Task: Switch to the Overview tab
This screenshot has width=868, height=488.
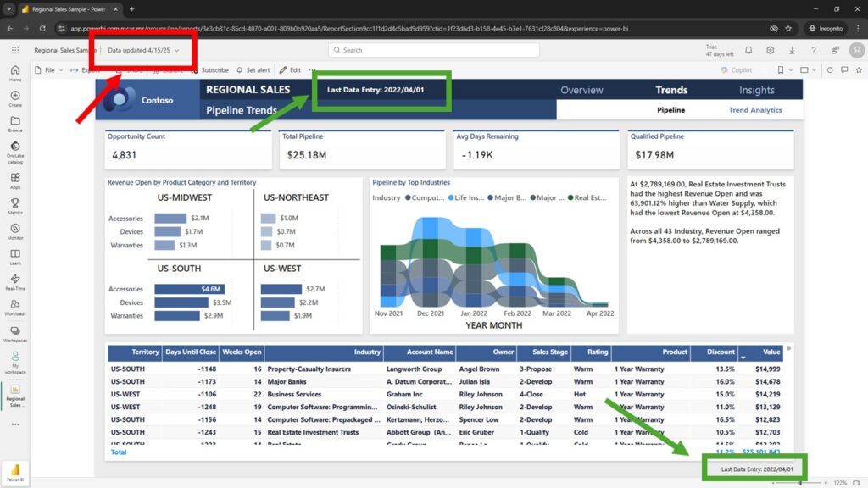Action: pyautogui.click(x=581, y=90)
